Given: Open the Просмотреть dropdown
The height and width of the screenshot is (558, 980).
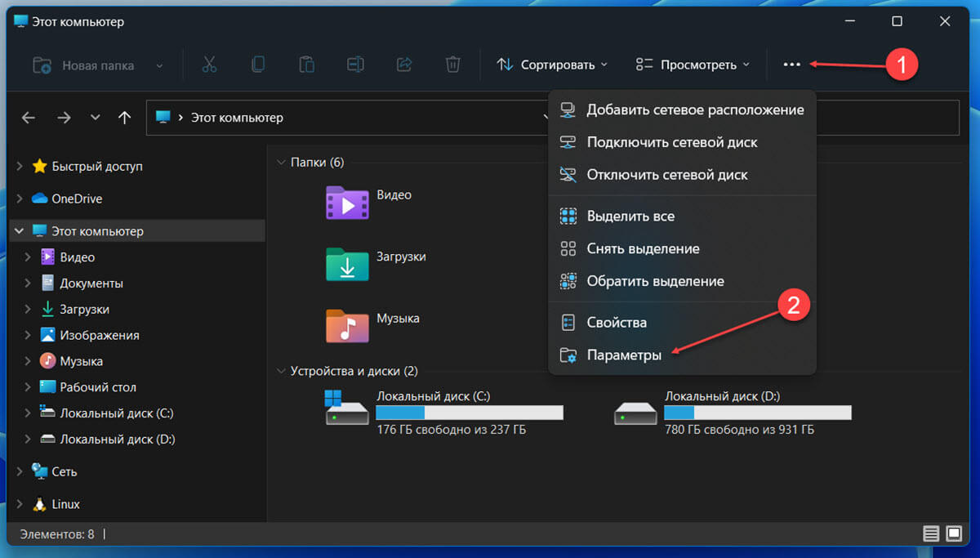Looking at the screenshot, I should point(693,65).
